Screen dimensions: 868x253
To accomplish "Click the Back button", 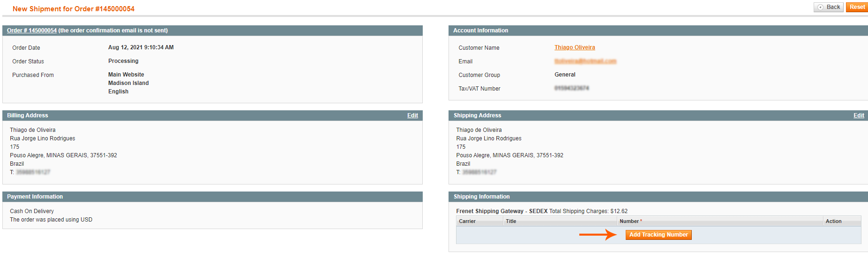I will (829, 7).
